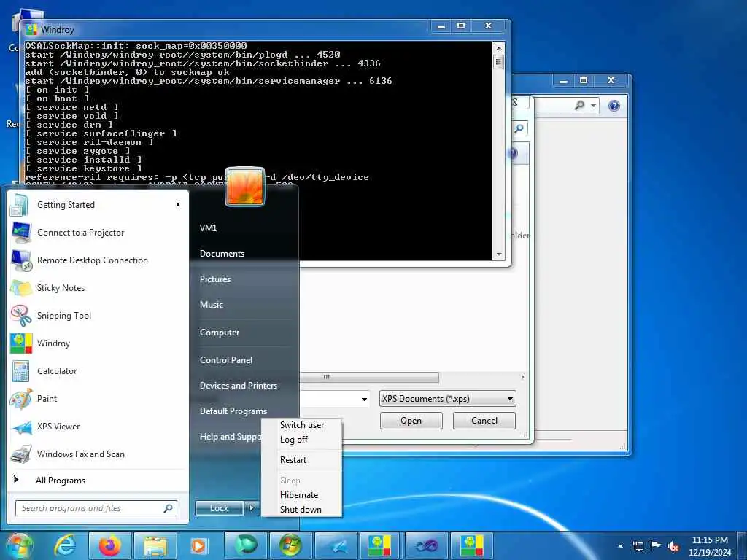The height and width of the screenshot is (560, 747).
Task: Open Remote Desktop Connection
Action: (98, 260)
